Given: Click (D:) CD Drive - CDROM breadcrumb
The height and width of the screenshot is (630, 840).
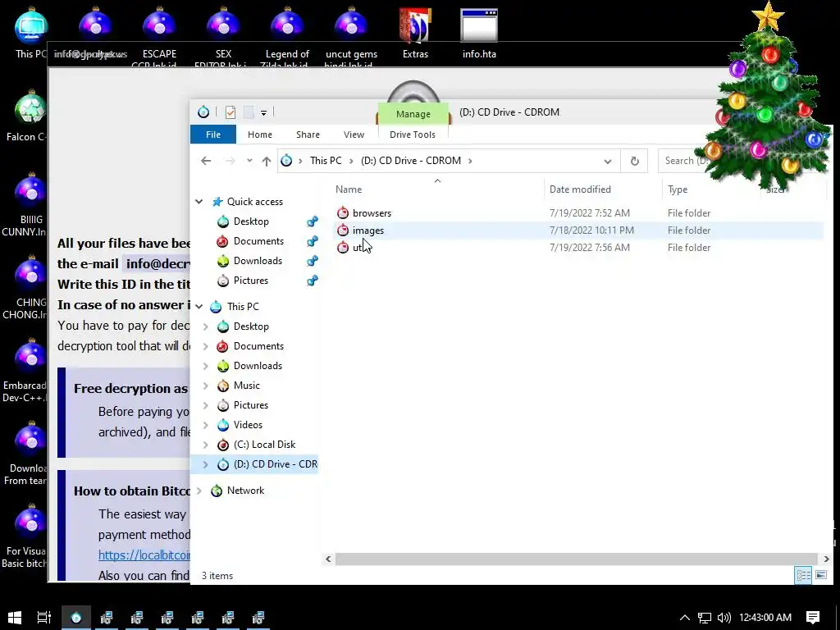Looking at the screenshot, I should click(411, 161).
